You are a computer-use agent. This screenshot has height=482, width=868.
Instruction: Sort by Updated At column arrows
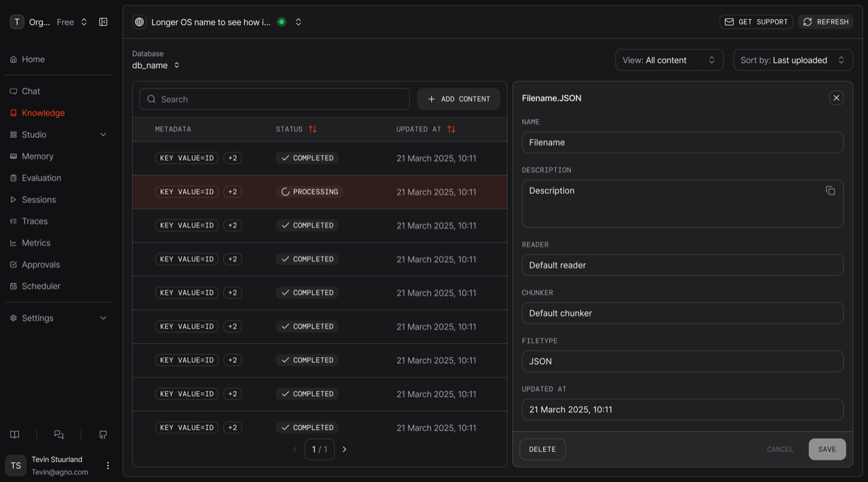[x=451, y=129]
